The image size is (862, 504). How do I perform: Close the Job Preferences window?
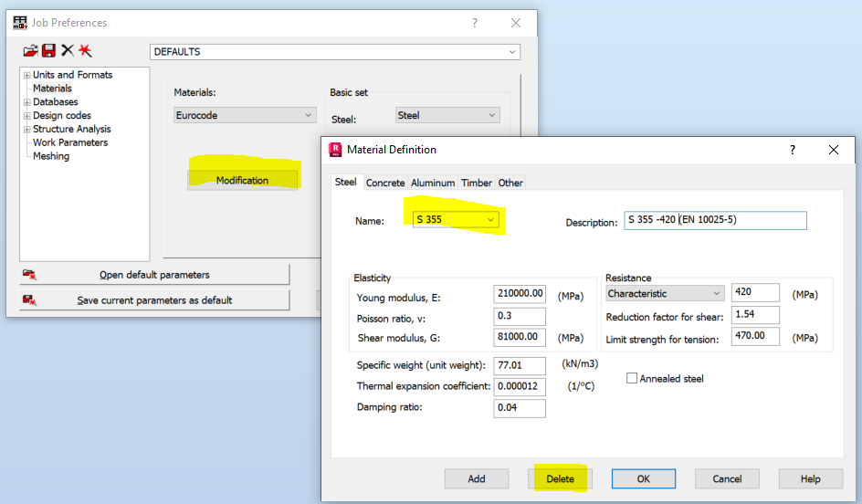click(x=516, y=23)
